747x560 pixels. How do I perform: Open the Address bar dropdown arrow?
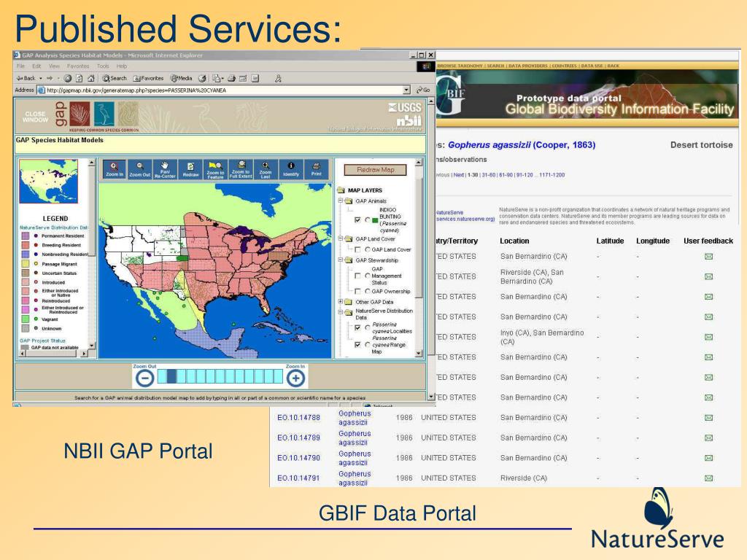[406, 90]
